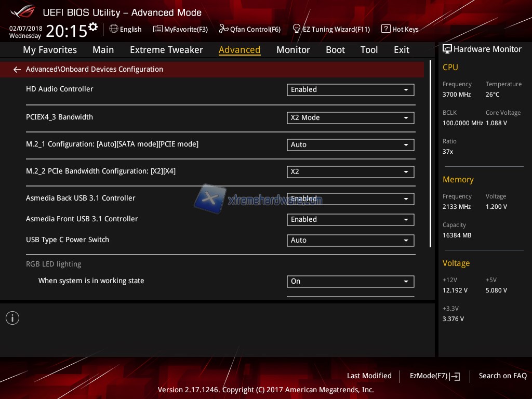The image size is (532, 399).
Task: Toggle Asmedia Back USB 3.1 Controller setting
Action: 350,199
